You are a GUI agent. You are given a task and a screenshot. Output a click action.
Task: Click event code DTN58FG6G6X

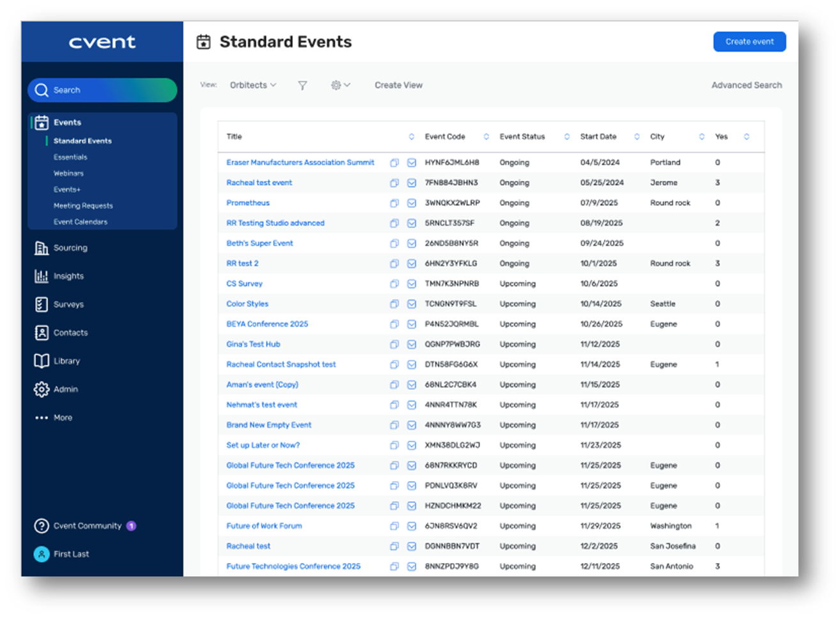point(451,364)
